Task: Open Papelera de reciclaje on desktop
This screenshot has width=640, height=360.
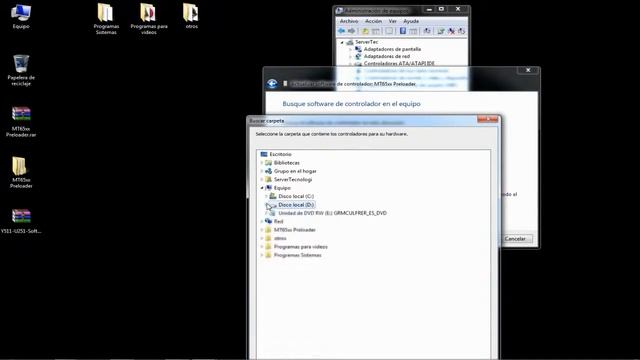Action: point(21,70)
